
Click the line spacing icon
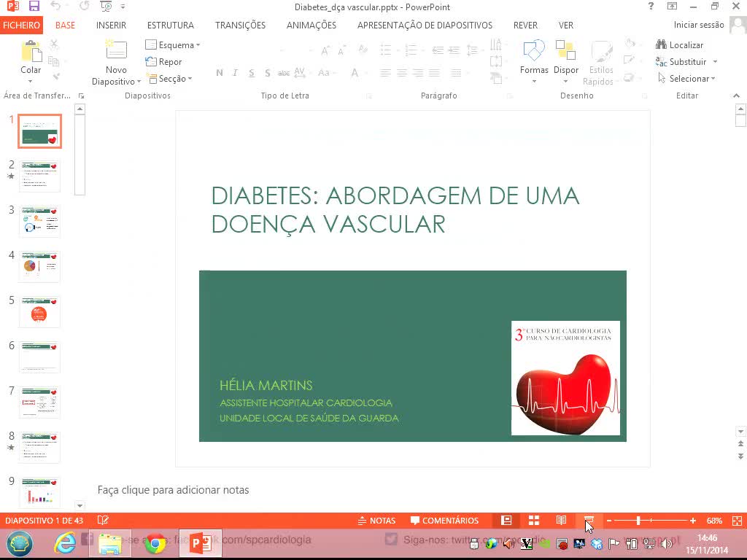pyautogui.click(x=472, y=50)
